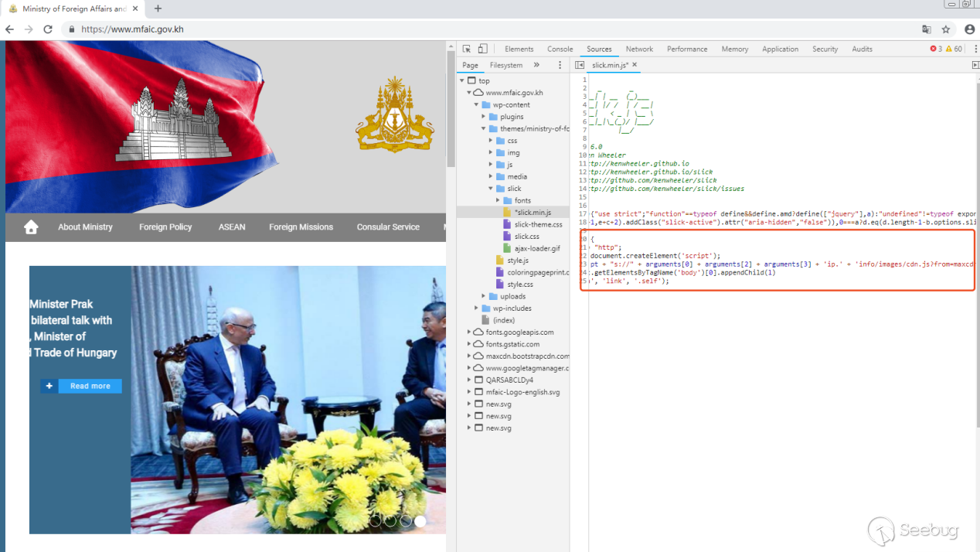The height and width of the screenshot is (552, 980).
Task: Reload the page
Action: click(x=48, y=29)
